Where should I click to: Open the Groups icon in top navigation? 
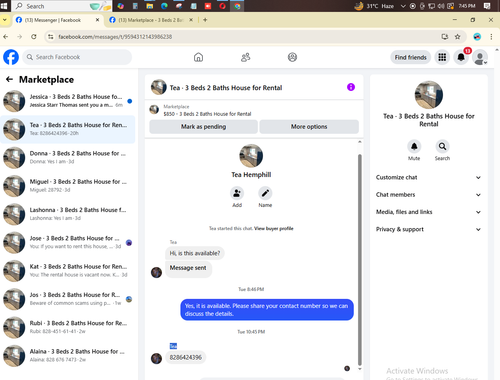click(292, 57)
